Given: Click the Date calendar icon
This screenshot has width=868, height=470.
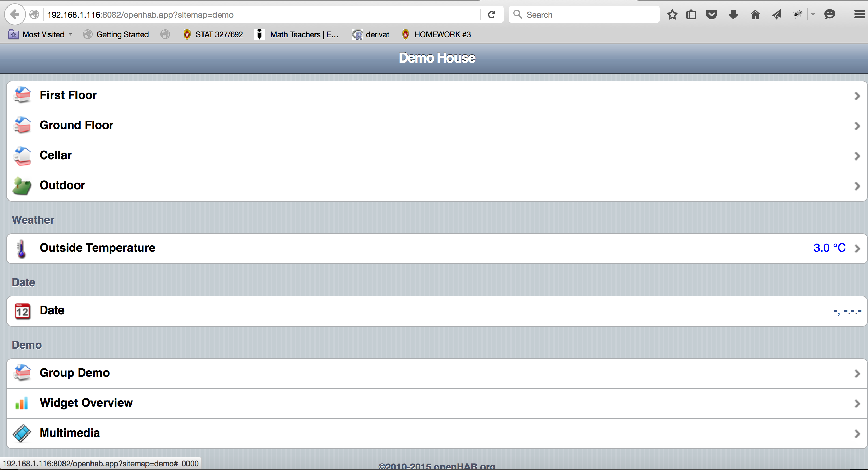Looking at the screenshot, I should (23, 311).
